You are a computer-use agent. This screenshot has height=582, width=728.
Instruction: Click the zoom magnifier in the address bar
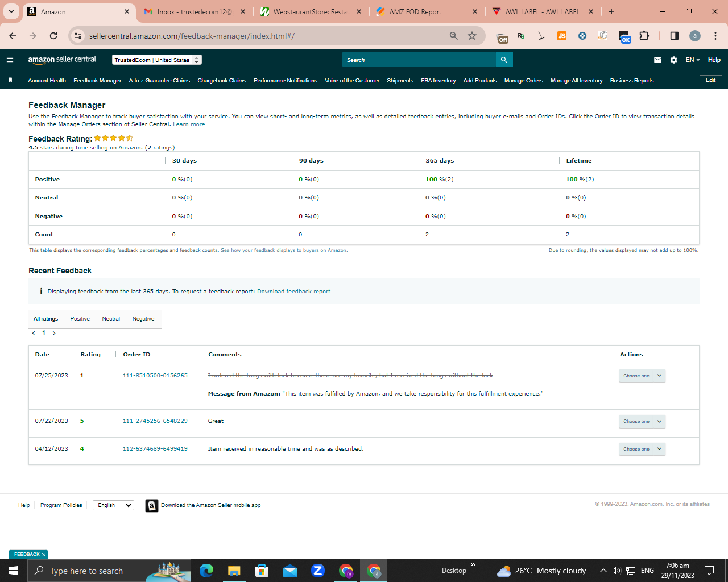[454, 36]
